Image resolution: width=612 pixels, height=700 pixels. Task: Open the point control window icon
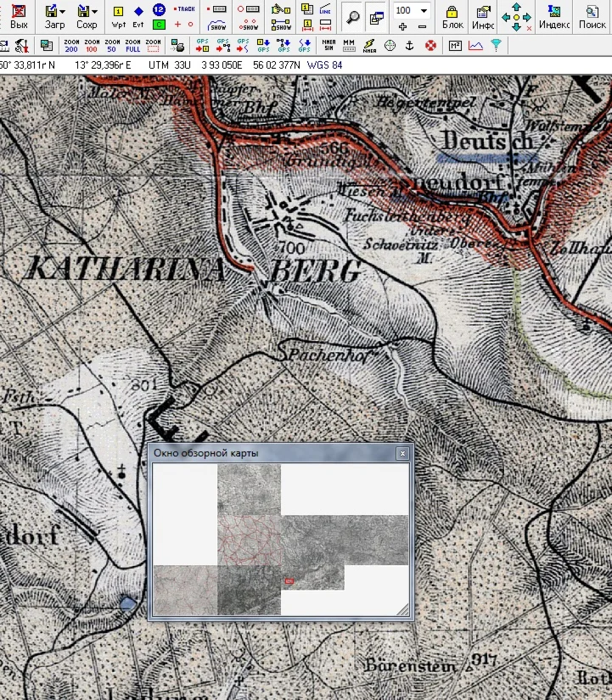pyautogui.click(x=249, y=9)
